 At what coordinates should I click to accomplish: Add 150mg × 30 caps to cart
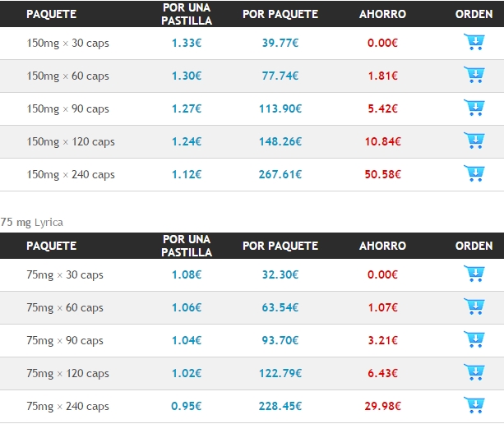coord(474,42)
